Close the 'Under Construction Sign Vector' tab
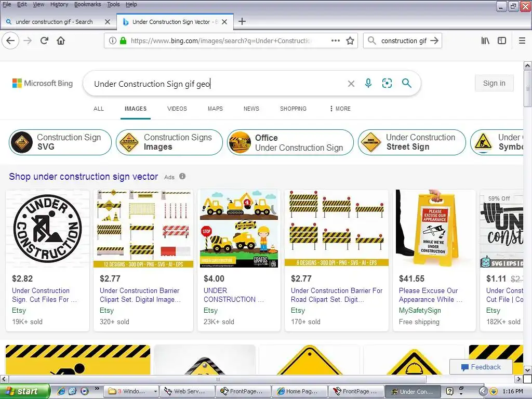 [x=224, y=22]
